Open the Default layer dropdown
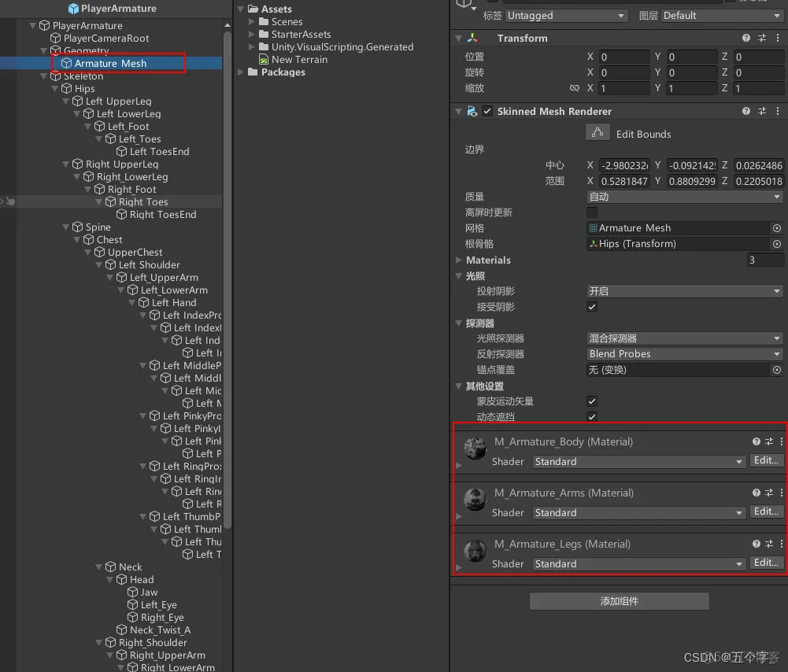Viewport: 788px width, 672px height. [x=722, y=16]
